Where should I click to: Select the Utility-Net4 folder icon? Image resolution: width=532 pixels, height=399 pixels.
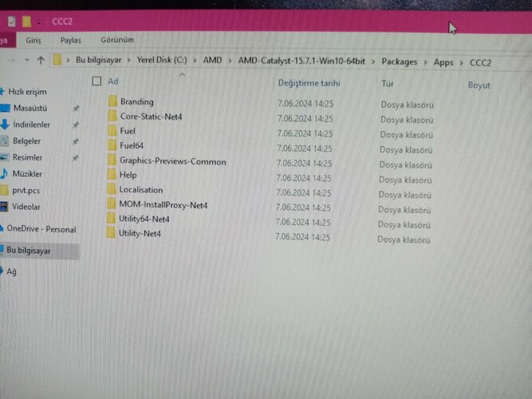pyautogui.click(x=111, y=233)
